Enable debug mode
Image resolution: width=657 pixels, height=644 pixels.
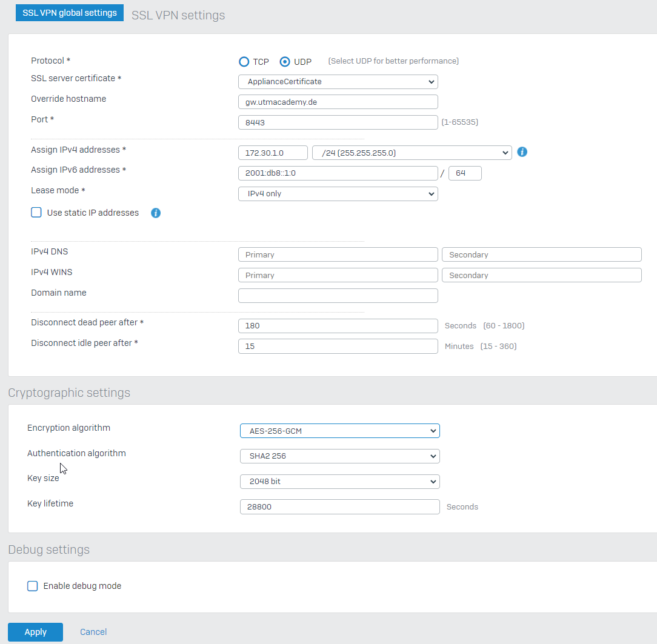pyautogui.click(x=32, y=586)
